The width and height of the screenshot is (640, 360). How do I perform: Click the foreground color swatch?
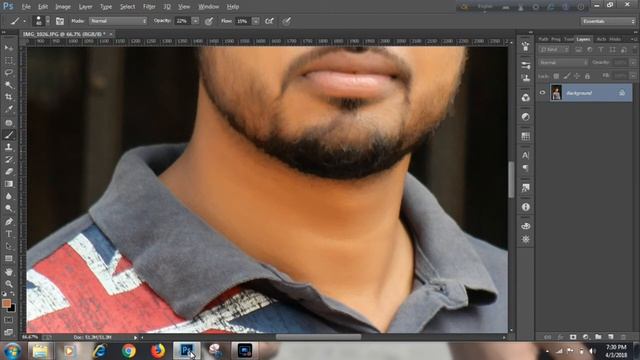tap(6, 303)
